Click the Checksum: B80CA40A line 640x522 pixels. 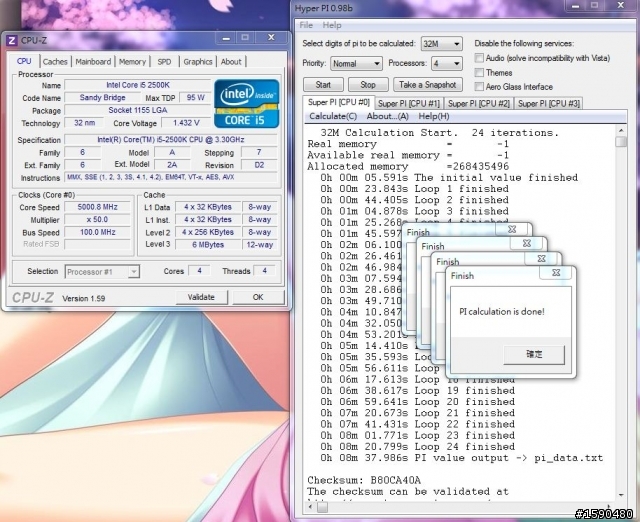point(364,480)
